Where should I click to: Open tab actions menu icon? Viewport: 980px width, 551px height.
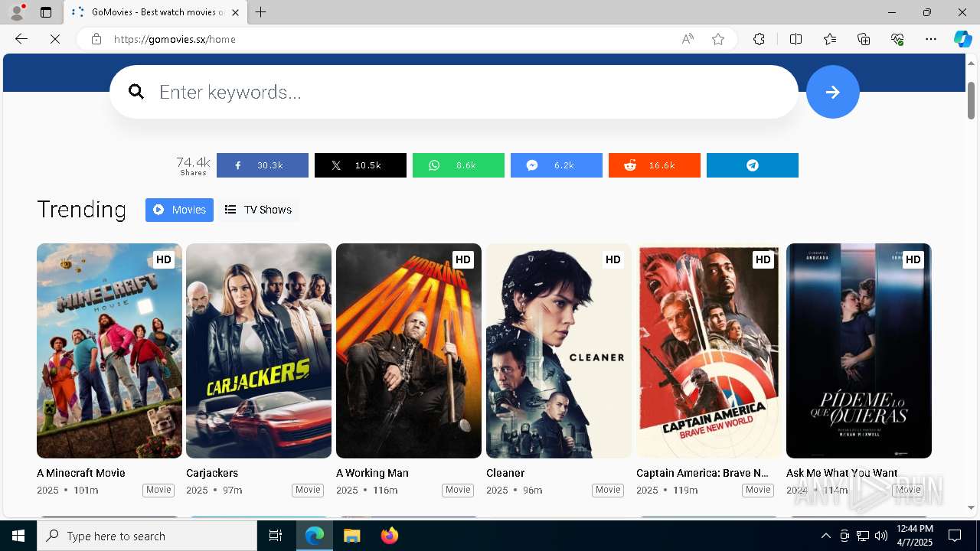coord(46,12)
